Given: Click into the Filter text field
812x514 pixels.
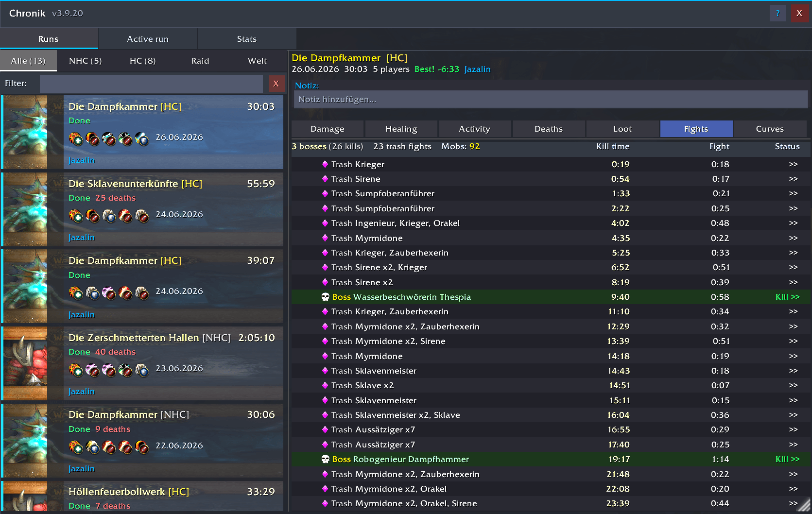Looking at the screenshot, I should click(x=152, y=84).
